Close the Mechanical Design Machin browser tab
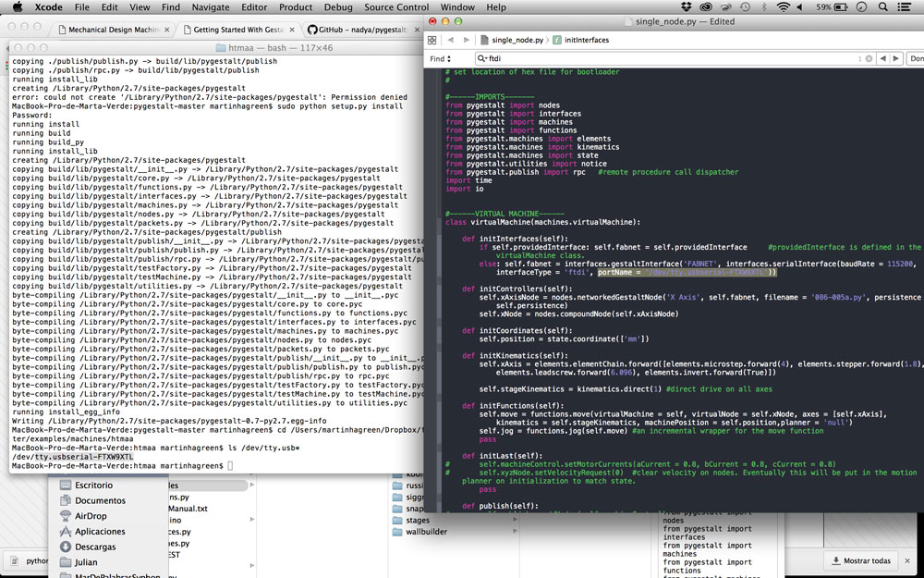The image size is (924, 578). [x=166, y=30]
